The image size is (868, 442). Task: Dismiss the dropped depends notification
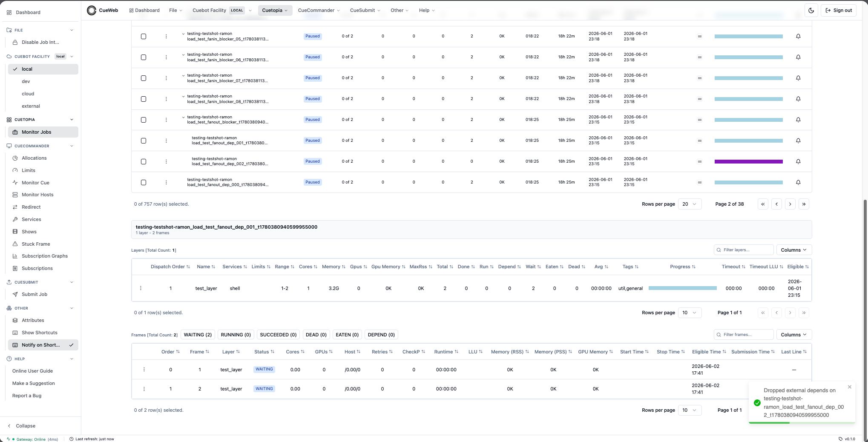(849, 387)
